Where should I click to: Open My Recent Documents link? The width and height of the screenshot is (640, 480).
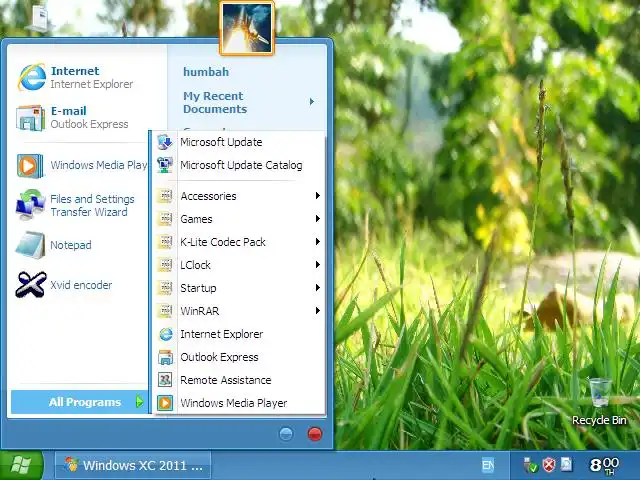(215, 102)
